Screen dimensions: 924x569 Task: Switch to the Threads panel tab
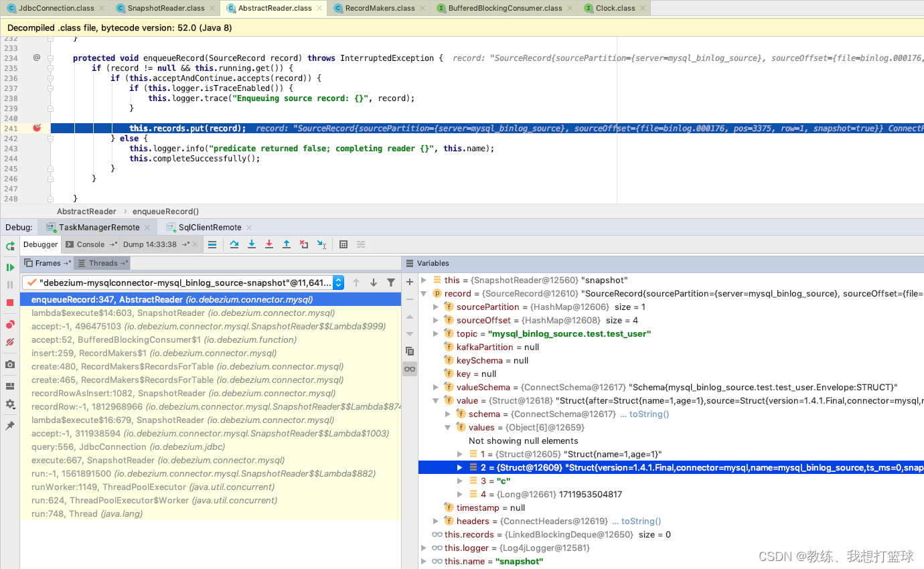click(102, 263)
